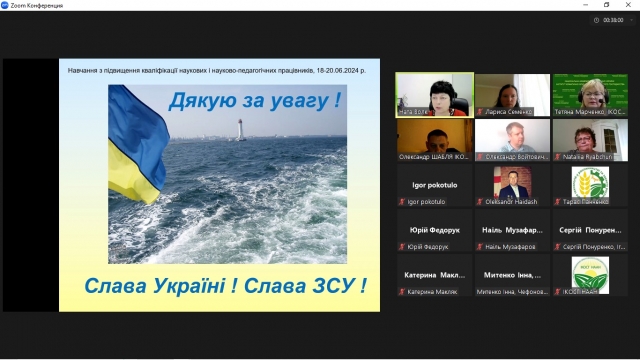Click the slide header about 'Навчання з підвищення кваліфікації'
The width and height of the screenshot is (640, 360).
coord(217,71)
